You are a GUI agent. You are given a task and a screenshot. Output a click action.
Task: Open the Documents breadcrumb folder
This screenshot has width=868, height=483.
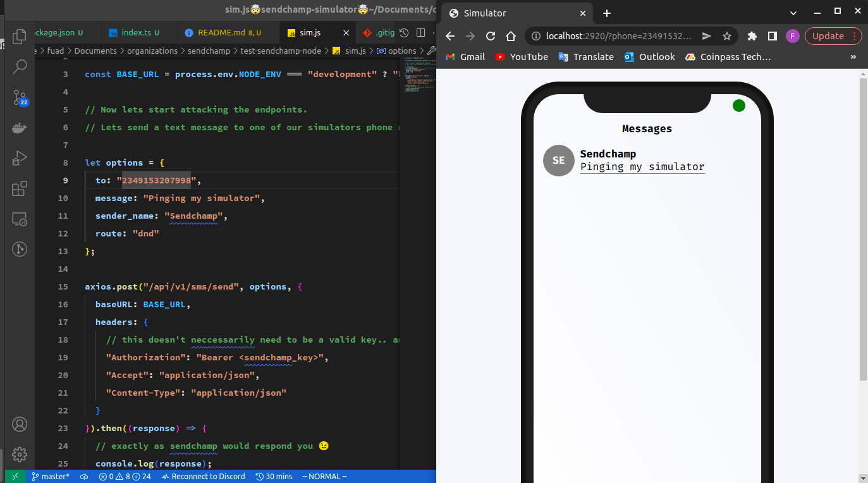point(95,51)
